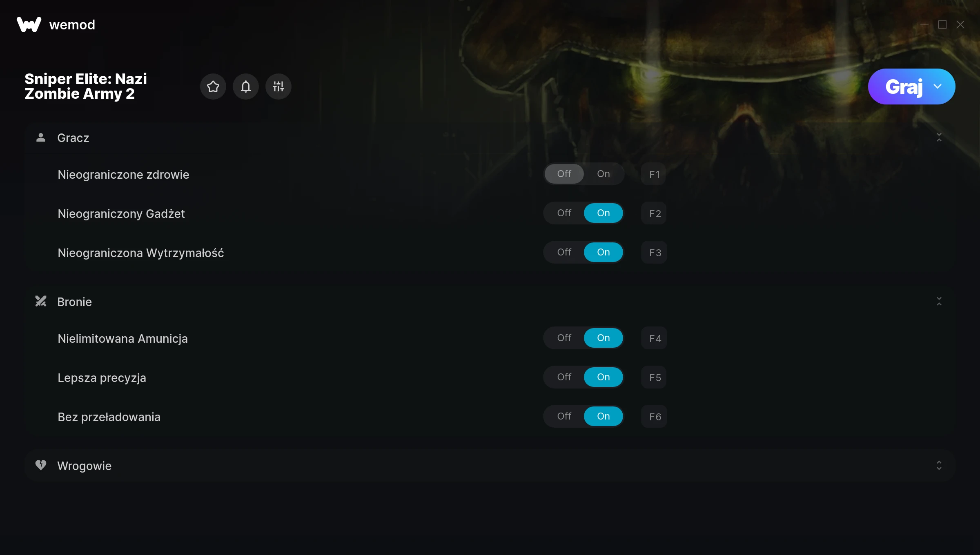This screenshot has width=980, height=555.
Task: Turn on Nieograniczone zdrowie
Action: [x=604, y=174]
